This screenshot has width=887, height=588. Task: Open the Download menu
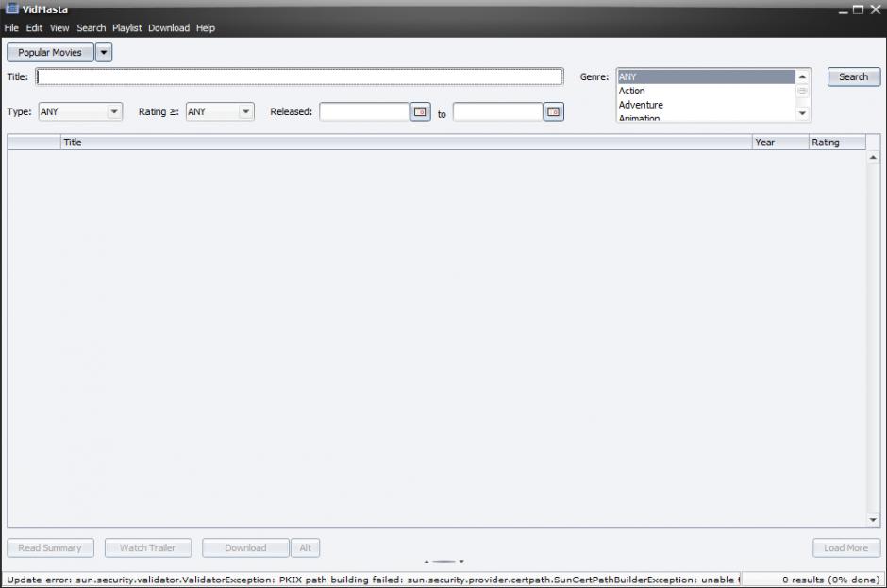tap(169, 27)
